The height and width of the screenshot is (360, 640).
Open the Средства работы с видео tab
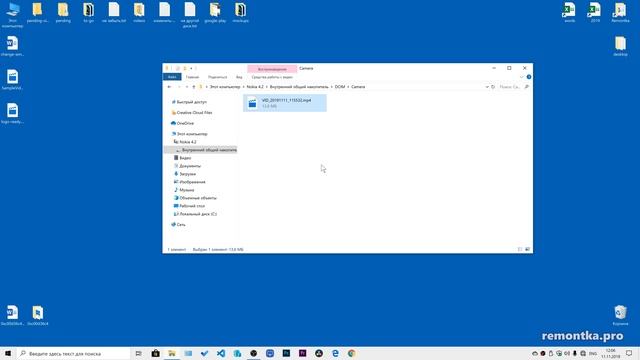272,77
